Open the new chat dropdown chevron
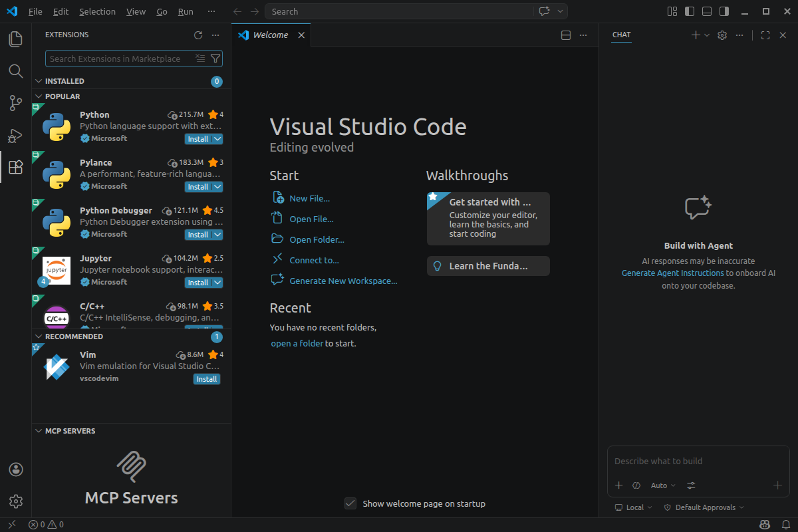Image resolution: width=798 pixels, height=532 pixels. pyautogui.click(x=707, y=35)
